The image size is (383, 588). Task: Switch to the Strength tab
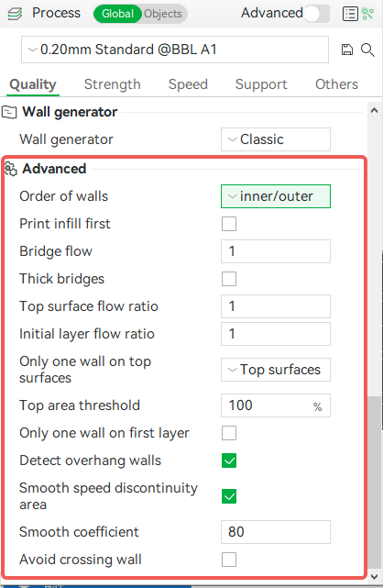click(x=113, y=84)
